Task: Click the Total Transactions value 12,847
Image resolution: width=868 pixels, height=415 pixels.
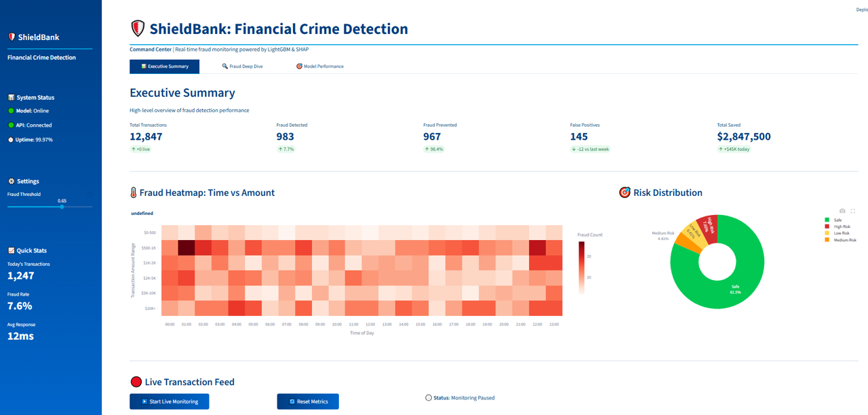Action: pyautogui.click(x=146, y=136)
